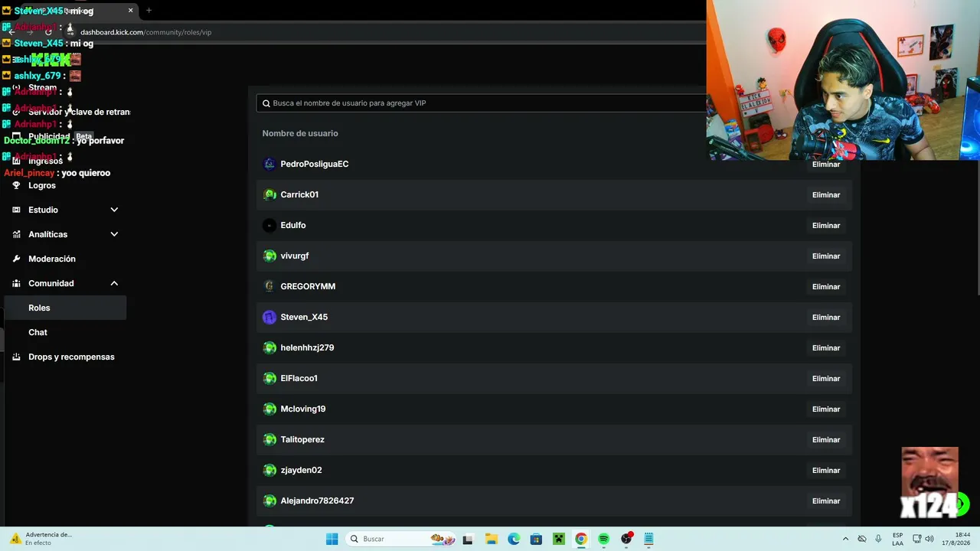Click the search magnifier icon in VIP field
The height and width of the screenshot is (551, 980).
(266, 103)
